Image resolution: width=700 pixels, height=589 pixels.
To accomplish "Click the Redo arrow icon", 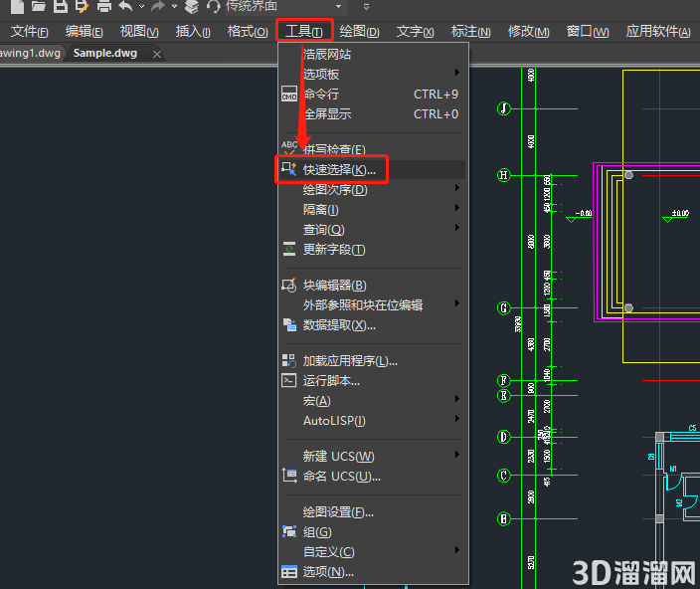I will (158, 6).
